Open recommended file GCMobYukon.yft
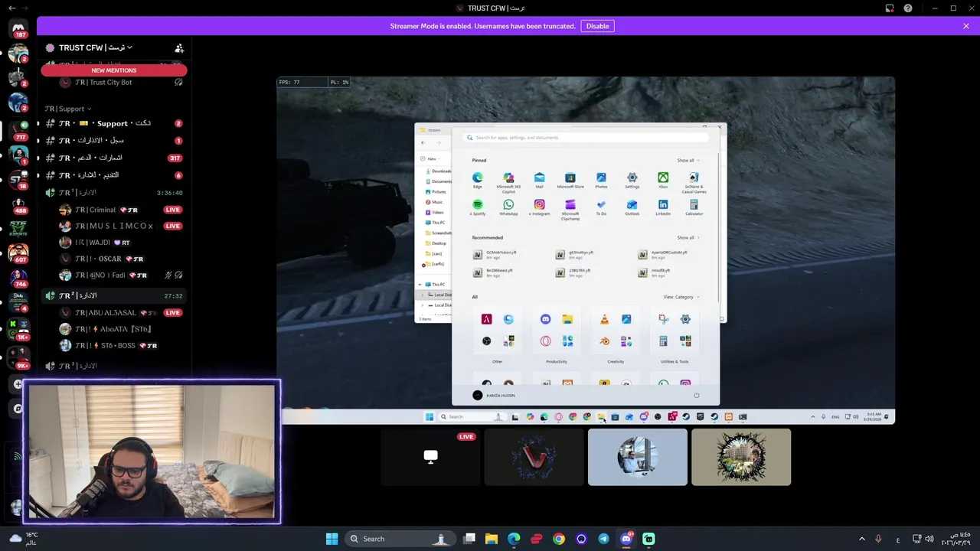980x551 pixels. point(495,254)
